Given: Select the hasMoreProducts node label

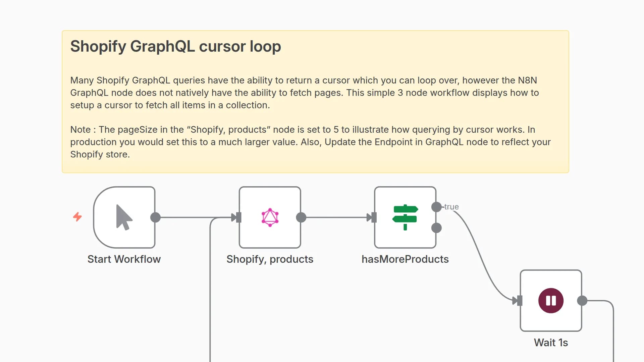Looking at the screenshot, I should [405, 259].
